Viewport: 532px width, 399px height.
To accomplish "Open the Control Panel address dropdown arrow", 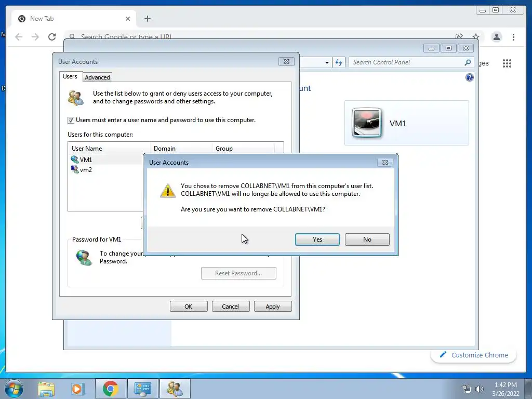I will [x=327, y=63].
